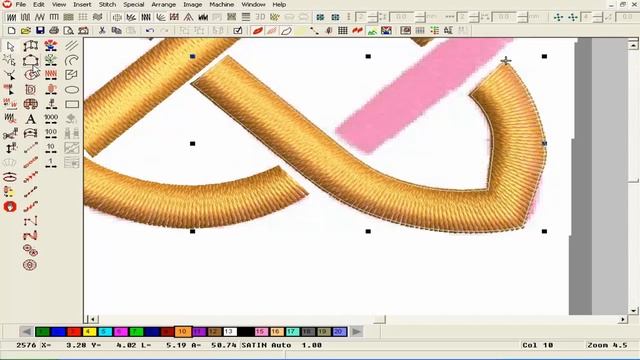Screen dimensions: 640x360
Task: Open the File menu
Action: 20,4
